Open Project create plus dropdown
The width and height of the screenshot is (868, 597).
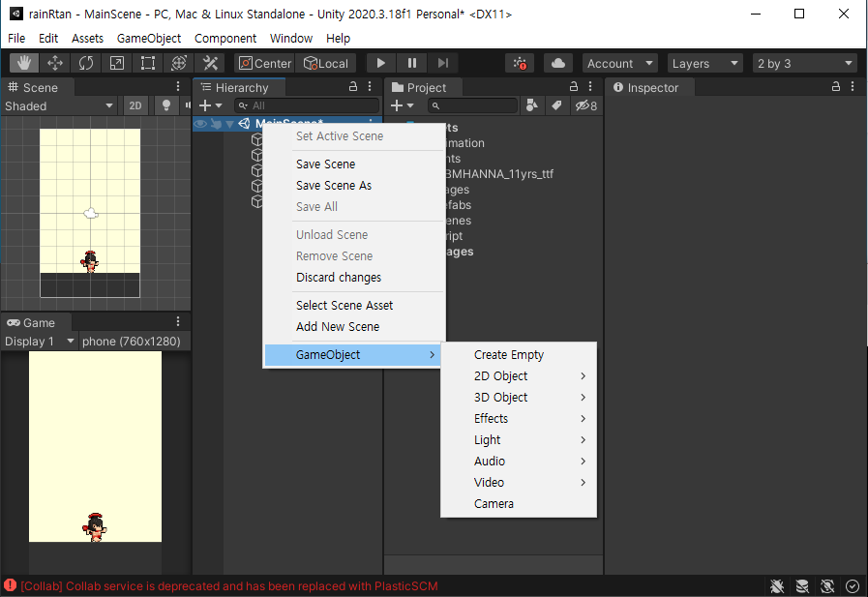[x=402, y=105]
